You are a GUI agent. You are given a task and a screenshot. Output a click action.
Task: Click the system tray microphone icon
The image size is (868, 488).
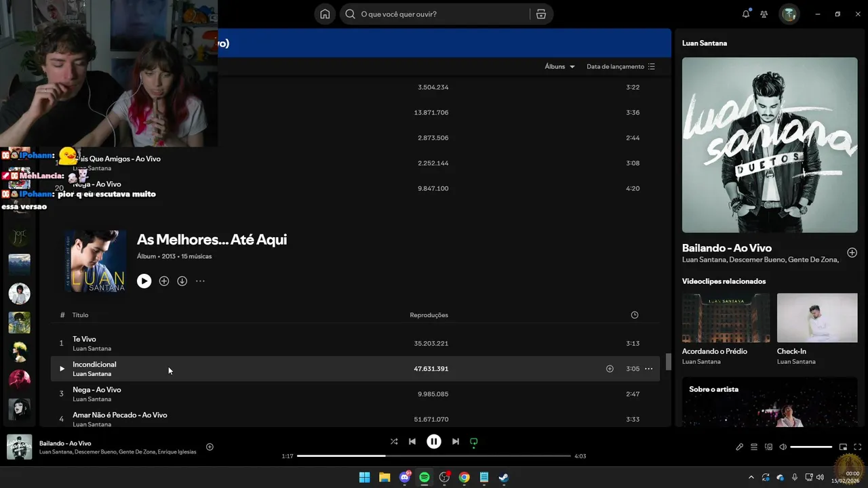pyautogui.click(x=794, y=477)
